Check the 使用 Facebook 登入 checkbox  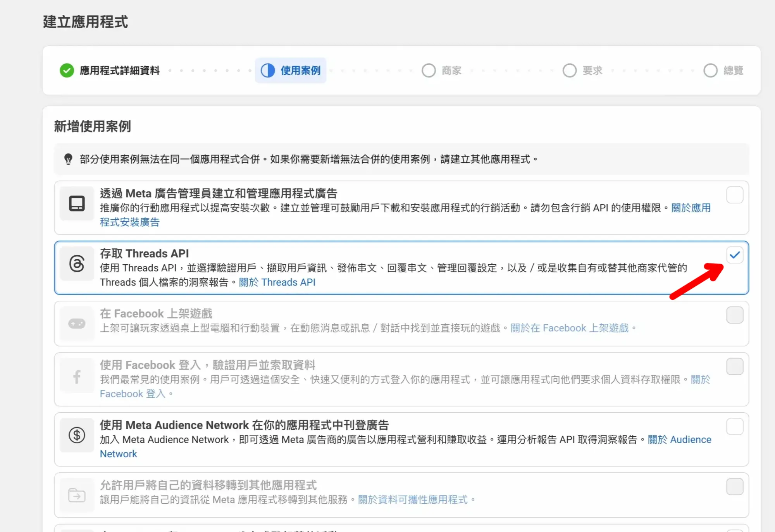[x=735, y=366]
